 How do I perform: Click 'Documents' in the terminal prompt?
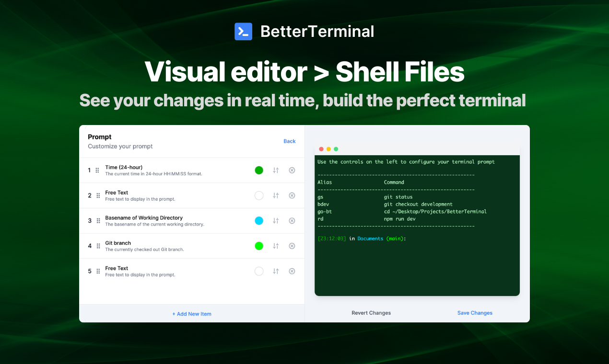point(371,239)
